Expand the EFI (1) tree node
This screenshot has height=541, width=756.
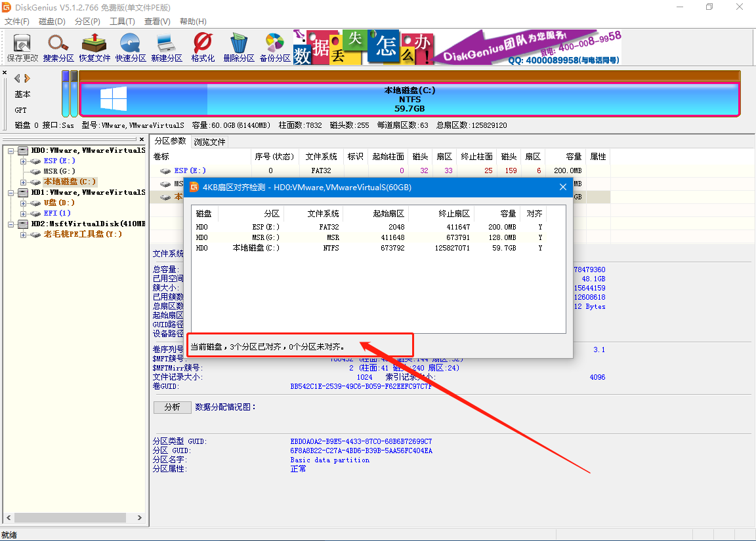23,213
